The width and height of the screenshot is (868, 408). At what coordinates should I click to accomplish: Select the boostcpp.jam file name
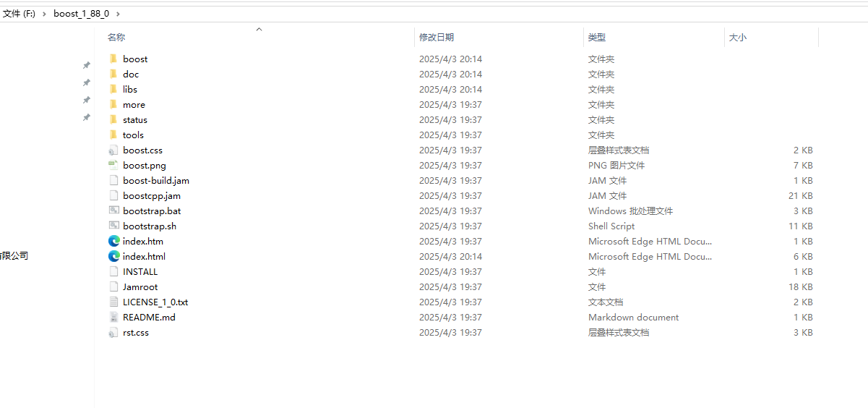[x=152, y=196]
